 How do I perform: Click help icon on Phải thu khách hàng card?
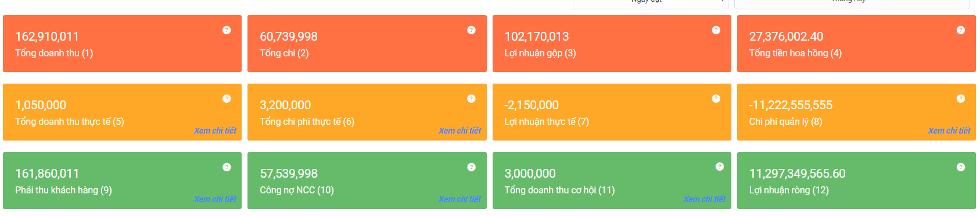point(227,167)
